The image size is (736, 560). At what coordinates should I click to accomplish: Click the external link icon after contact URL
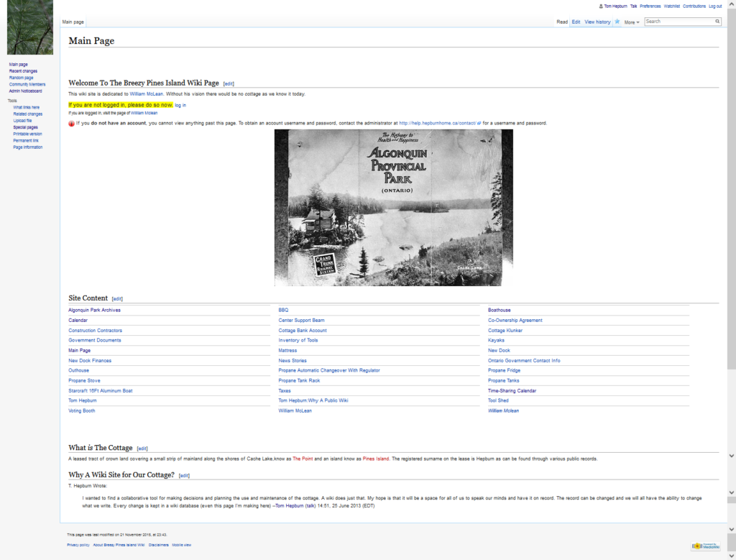[479, 124]
